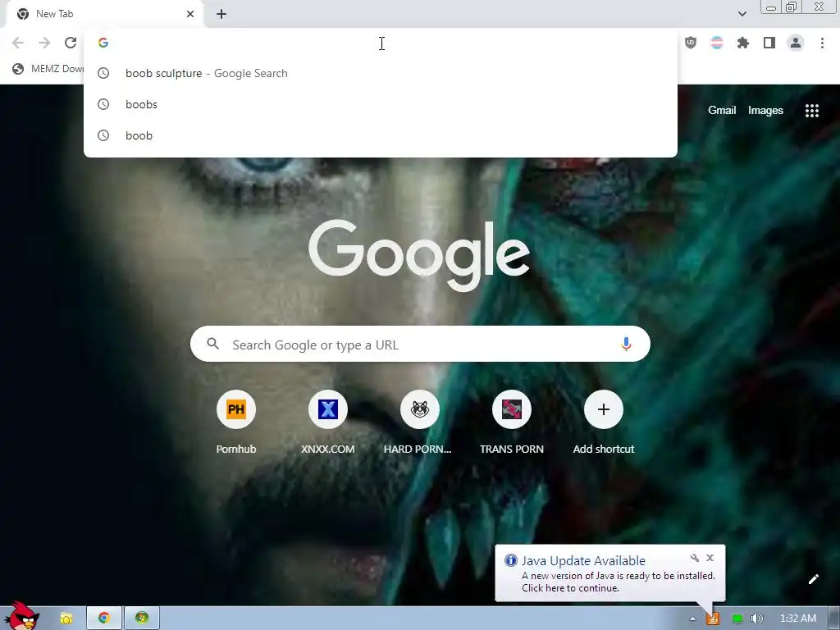The image size is (840, 630).
Task: Open the taskbar clock showing 1:32 AM
Action: 797,619
